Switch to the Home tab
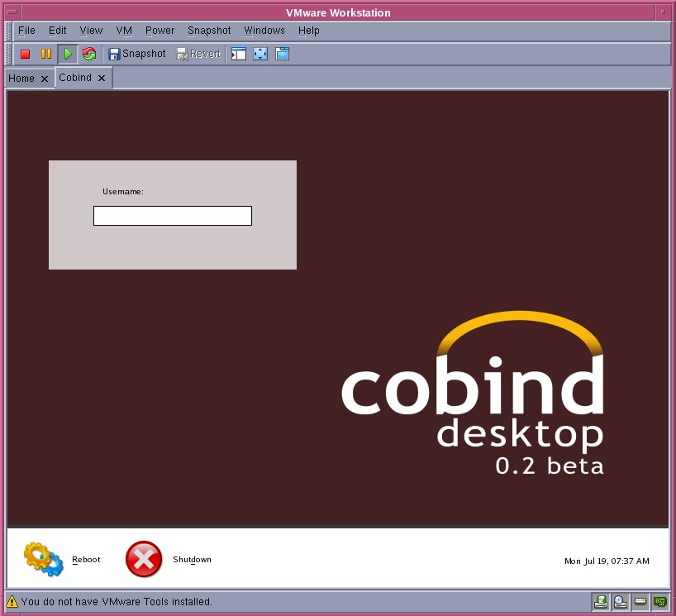 tap(21, 79)
